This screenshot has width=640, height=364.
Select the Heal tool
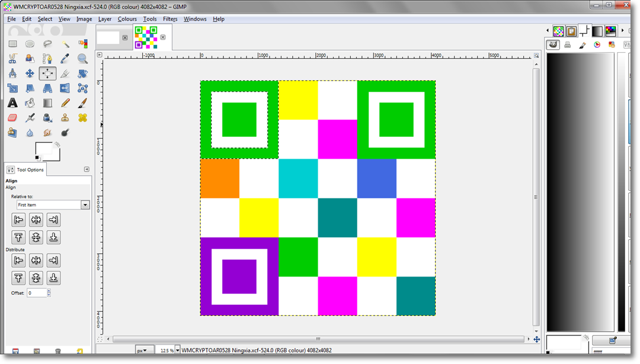coord(82,118)
